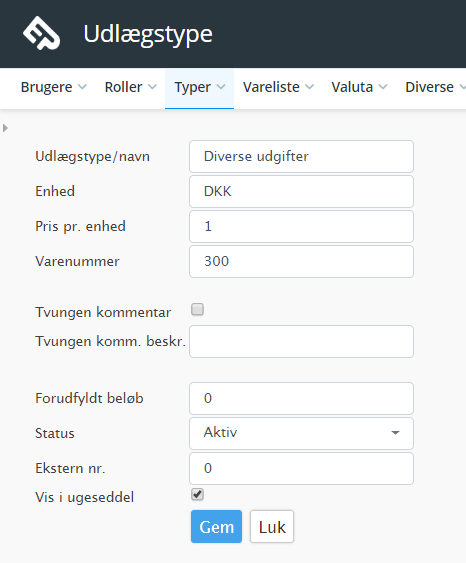Edit the Varenummer field showing 300
466x563 pixels.
[301, 261]
